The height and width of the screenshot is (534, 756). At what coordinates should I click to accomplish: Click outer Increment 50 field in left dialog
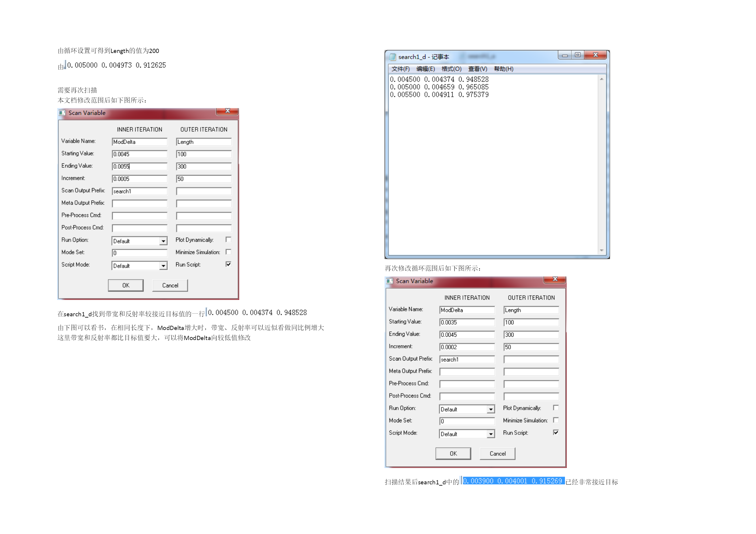204,179
